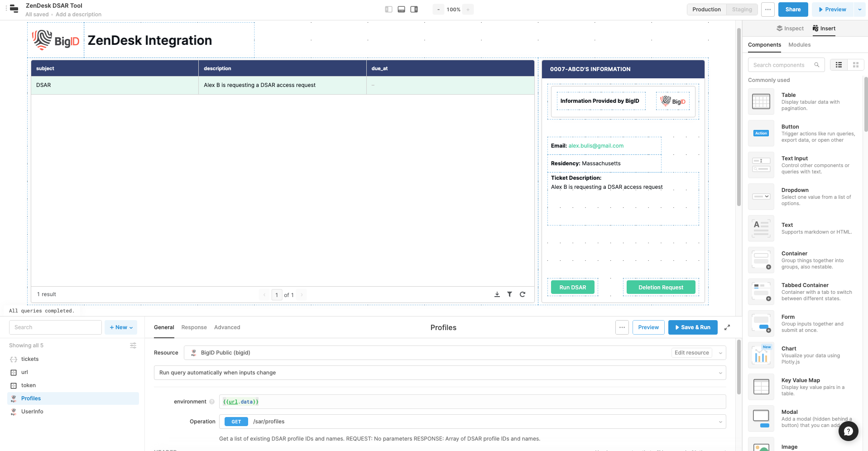Switch component list to grid view
This screenshot has height=451, width=868.
[x=855, y=65]
